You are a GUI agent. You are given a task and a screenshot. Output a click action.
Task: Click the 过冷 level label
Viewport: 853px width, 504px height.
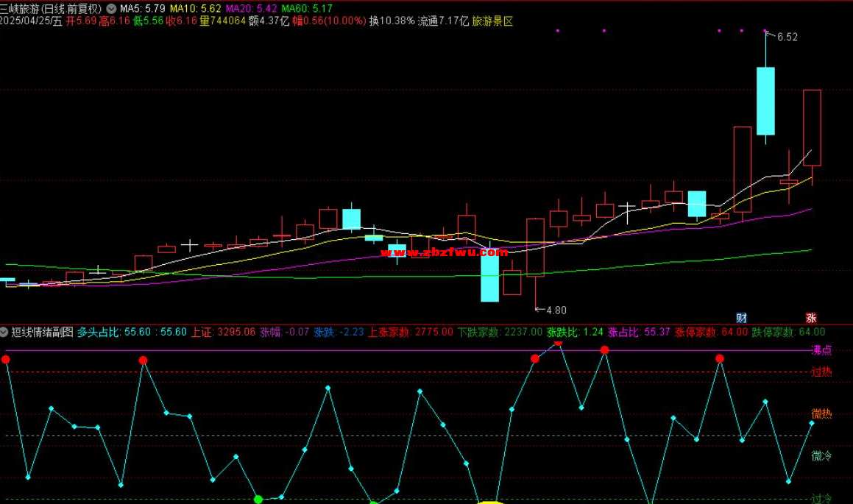point(821,498)
